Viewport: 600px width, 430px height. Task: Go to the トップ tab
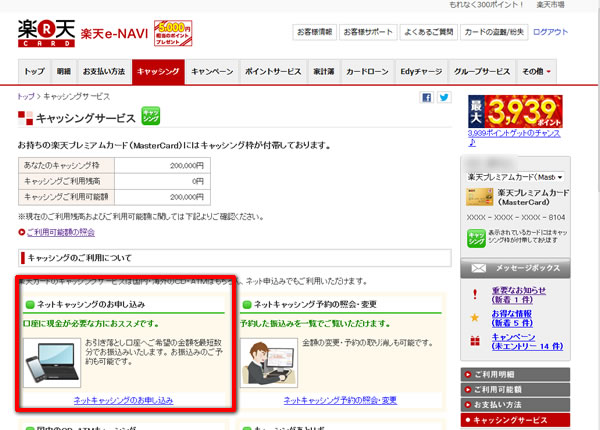point(34,72)
